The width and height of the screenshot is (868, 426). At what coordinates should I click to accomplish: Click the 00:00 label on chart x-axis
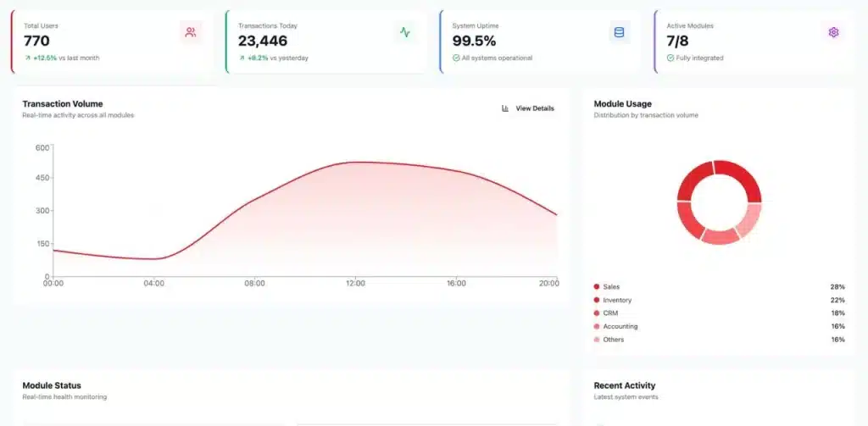(53, 283)
